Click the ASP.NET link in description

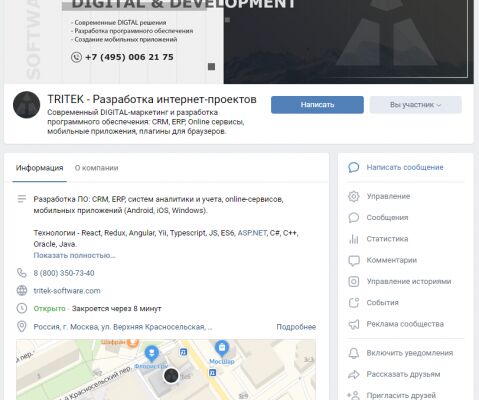(x=252, y=233)
